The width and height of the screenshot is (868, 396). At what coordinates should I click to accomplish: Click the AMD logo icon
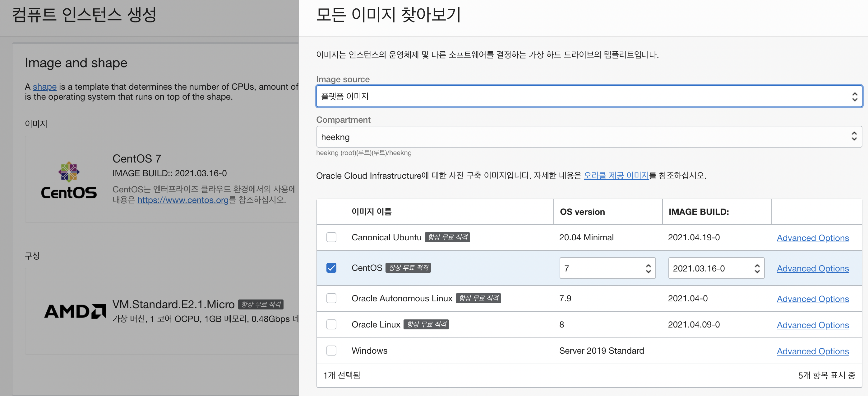tap(75, 311)
